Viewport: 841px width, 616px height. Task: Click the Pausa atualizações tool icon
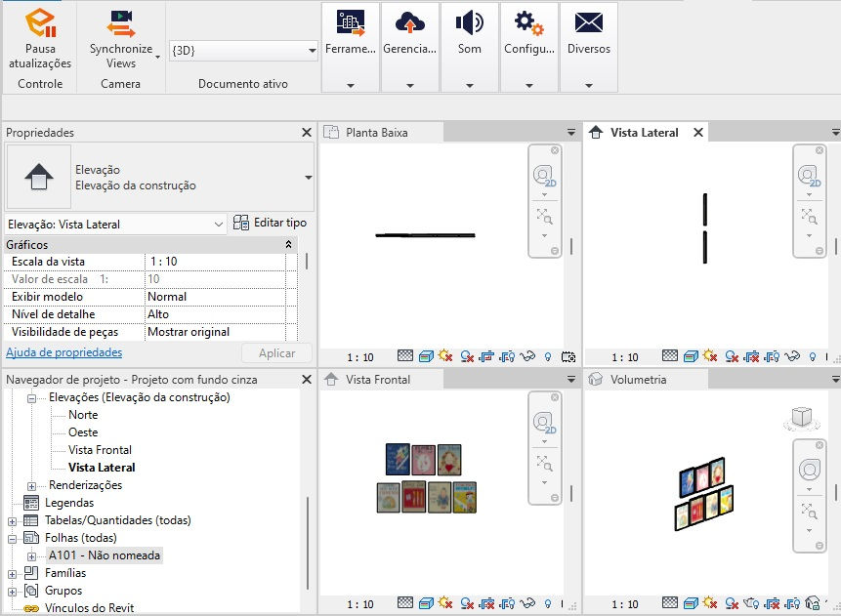click(37, 24)
